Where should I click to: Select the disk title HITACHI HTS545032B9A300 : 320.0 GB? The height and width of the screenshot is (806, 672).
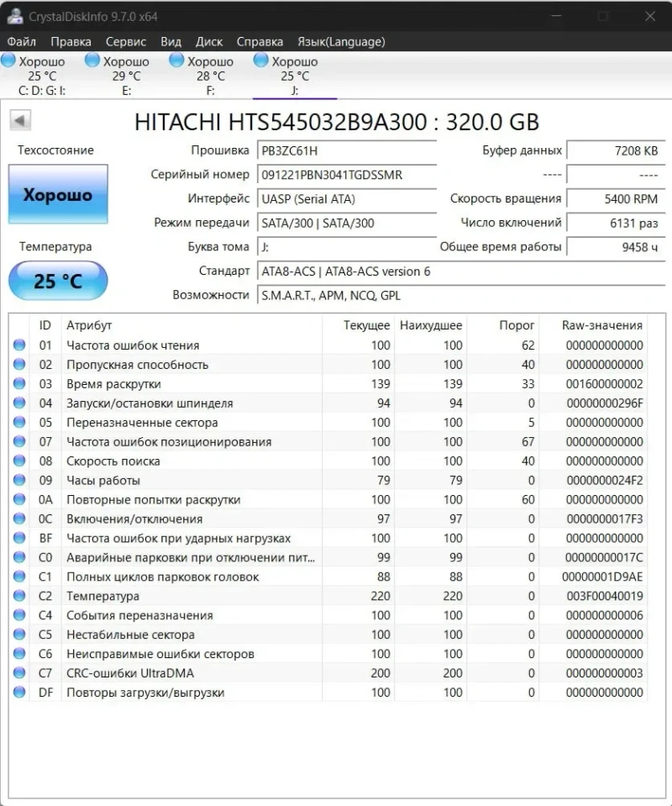337,123
